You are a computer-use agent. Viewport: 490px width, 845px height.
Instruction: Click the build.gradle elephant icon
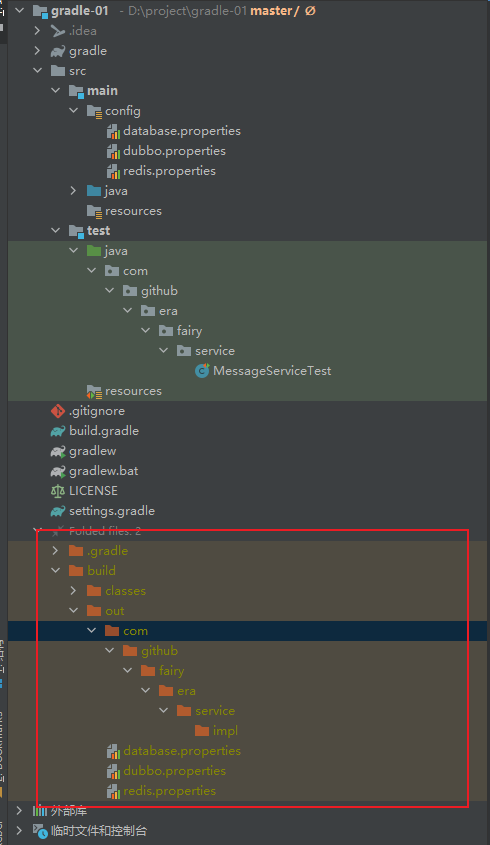(58, 431)
